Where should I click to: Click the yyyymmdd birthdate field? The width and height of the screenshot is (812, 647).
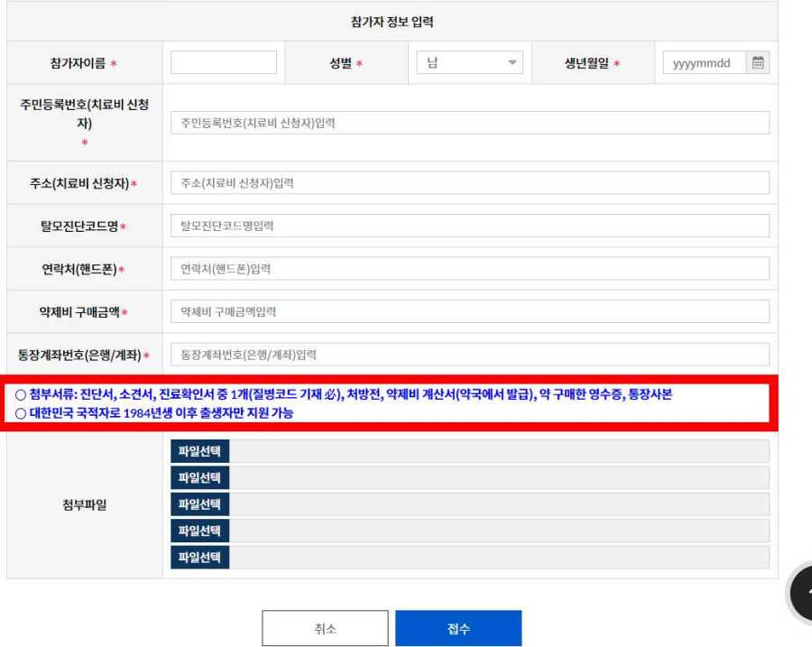coord(705,62)
